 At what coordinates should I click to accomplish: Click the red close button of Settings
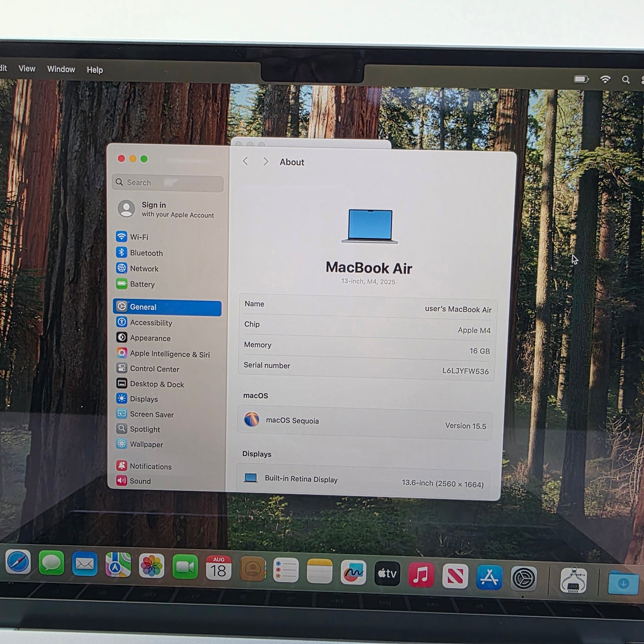121,159
